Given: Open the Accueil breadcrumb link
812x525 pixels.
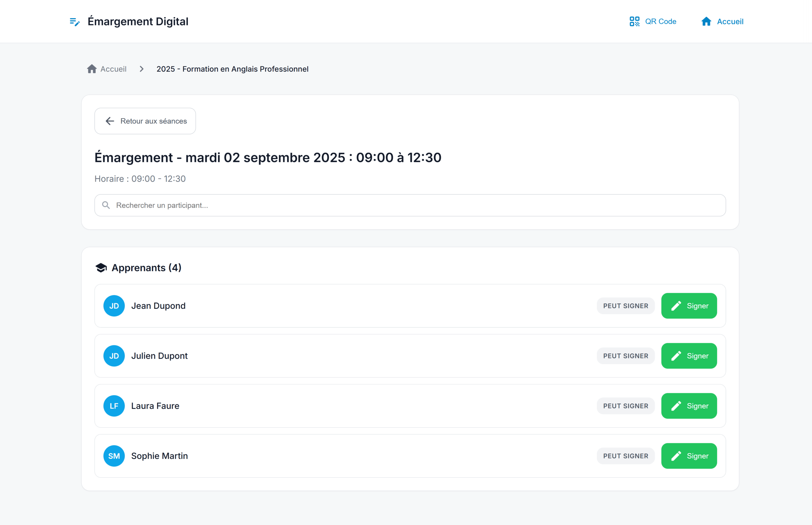Looking at the screenshot, I should coord(113,69).
